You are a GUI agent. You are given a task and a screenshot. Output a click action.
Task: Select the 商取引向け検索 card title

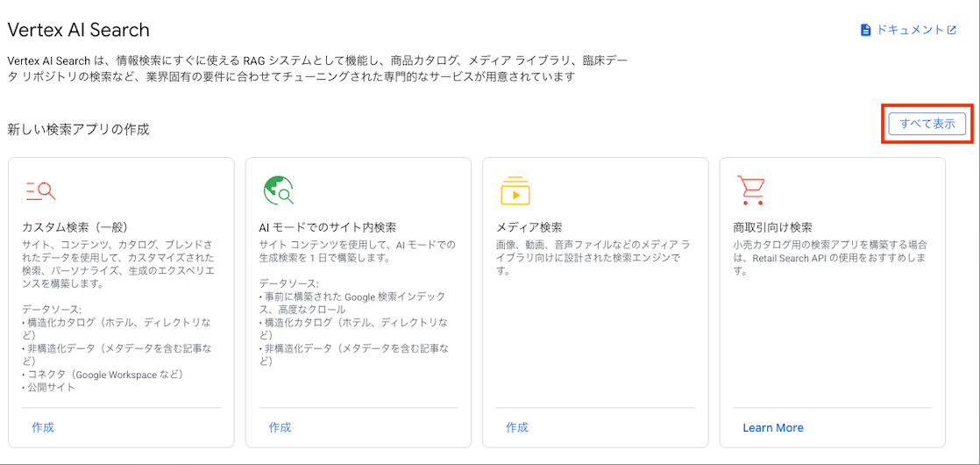[x=772, y=226]
